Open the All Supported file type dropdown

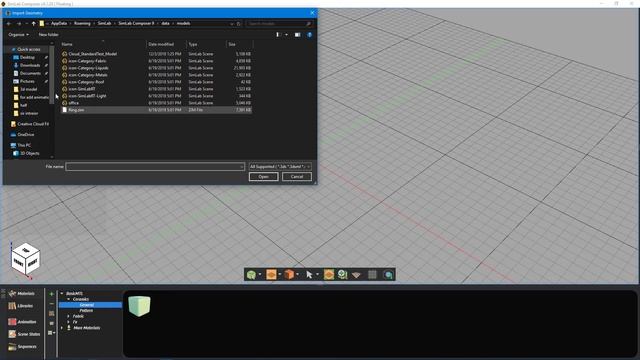(280, 167)
